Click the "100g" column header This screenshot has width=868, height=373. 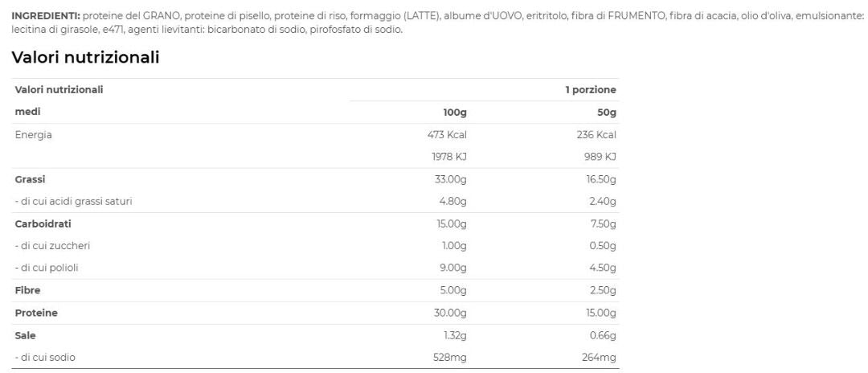pos(455,113)
